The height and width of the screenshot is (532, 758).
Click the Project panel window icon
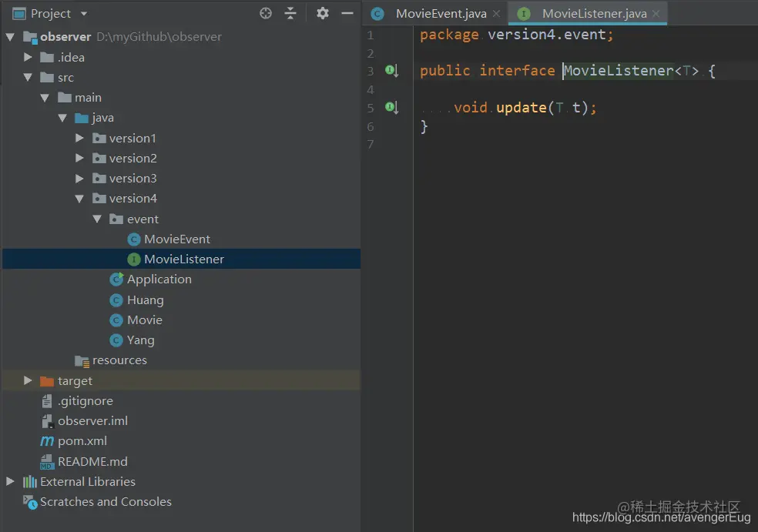(x=18, y=14)
